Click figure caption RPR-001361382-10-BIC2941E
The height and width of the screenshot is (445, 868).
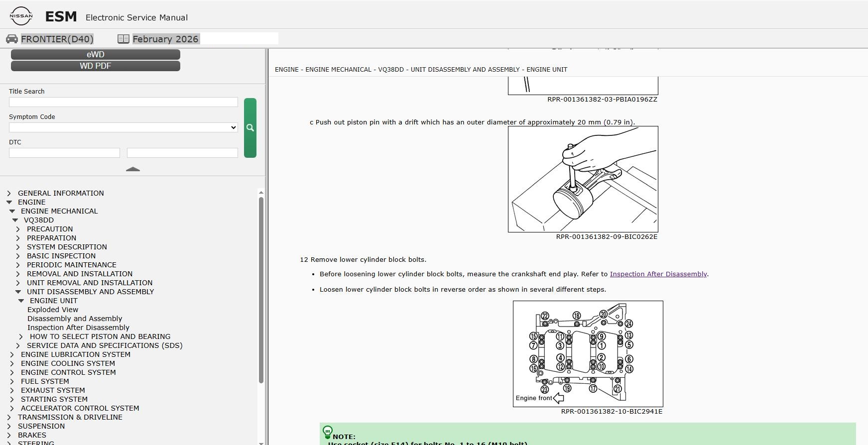[612, 412]
